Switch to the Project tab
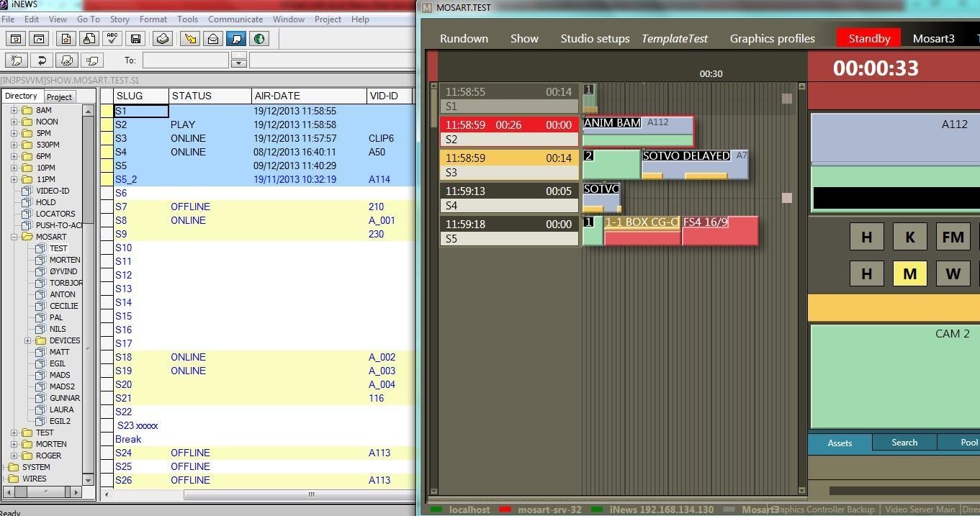Viewport: 980px width, 516px height. coord(59,96)
